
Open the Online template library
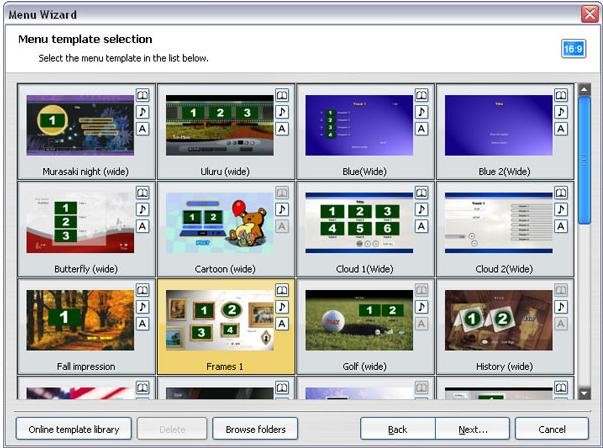[x=74, y=429]
